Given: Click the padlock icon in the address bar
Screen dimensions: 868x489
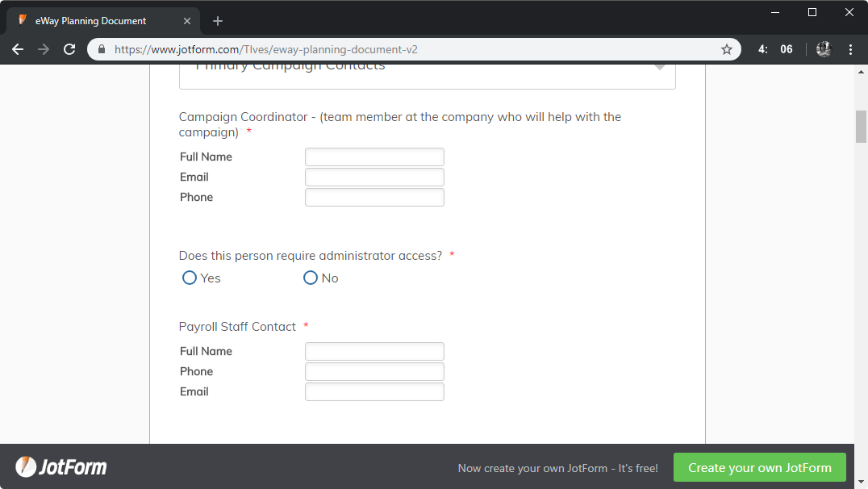Looking at the screenshot, I should click(x=102, y=48).
